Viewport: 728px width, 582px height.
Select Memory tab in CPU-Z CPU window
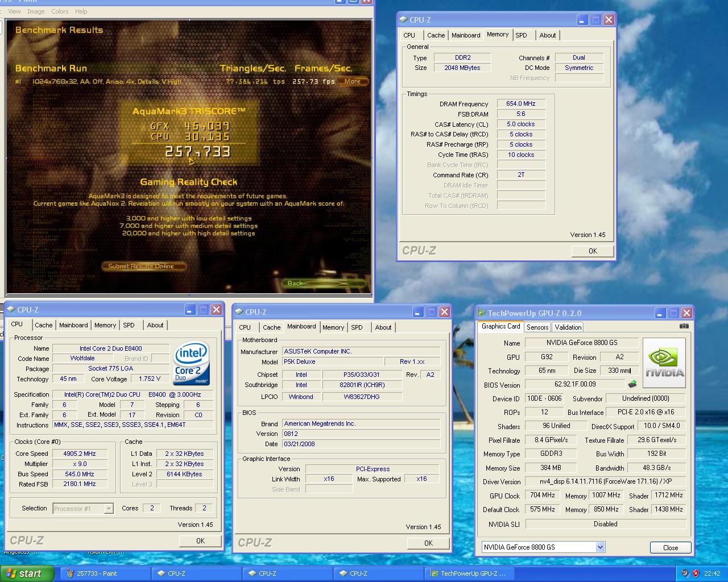105,325
